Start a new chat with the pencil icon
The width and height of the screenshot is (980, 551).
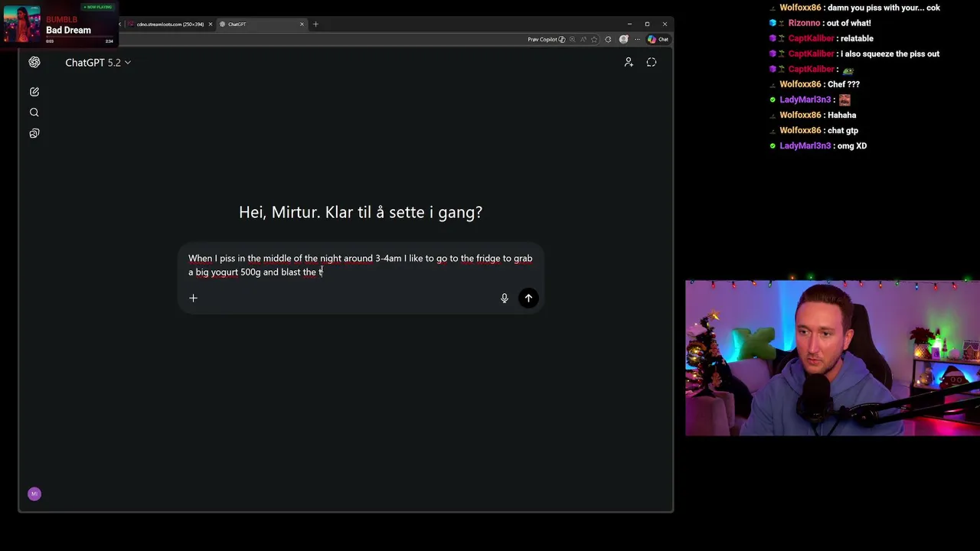pos(34,92)
